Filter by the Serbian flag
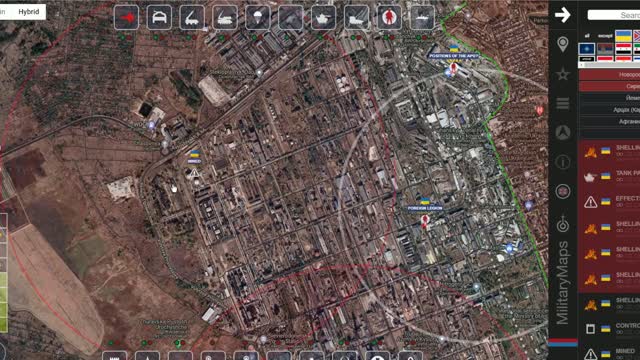This screenshot has height=360, width=640. coord(605,49)
